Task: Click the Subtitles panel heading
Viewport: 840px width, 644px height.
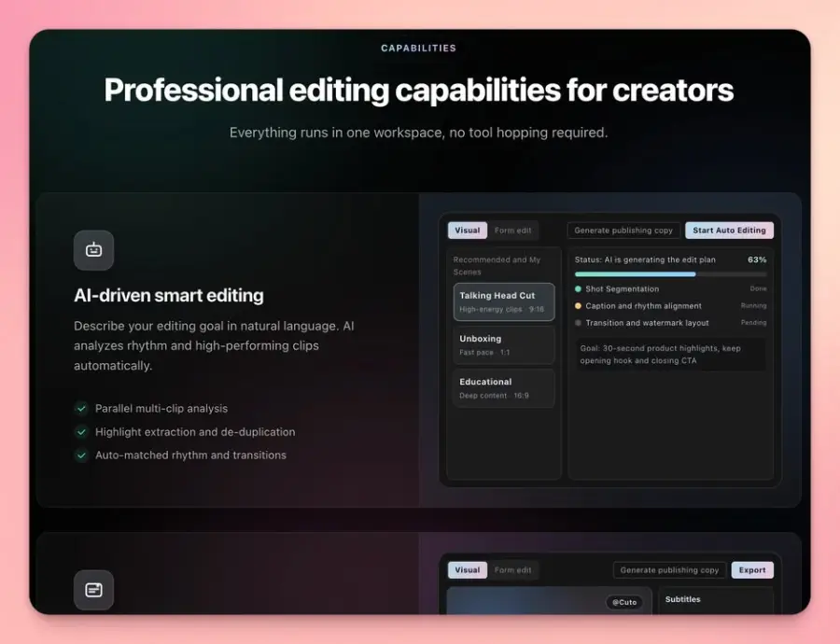Action: pos(682,599)
